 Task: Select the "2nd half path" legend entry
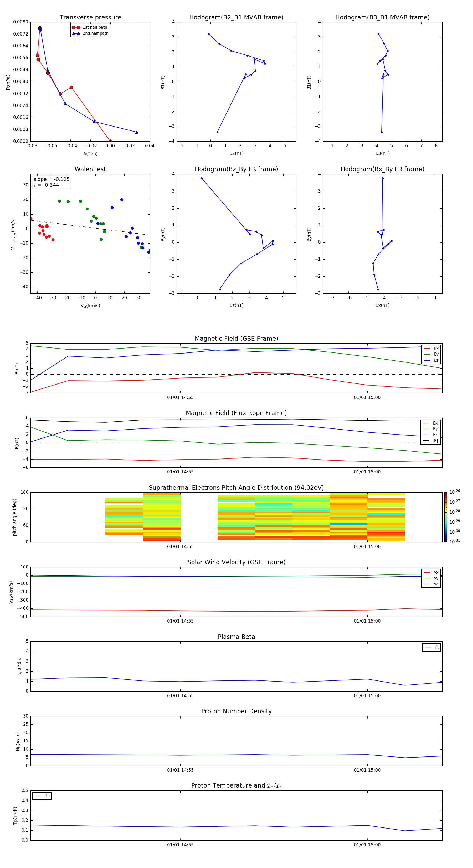coord(90,33)
